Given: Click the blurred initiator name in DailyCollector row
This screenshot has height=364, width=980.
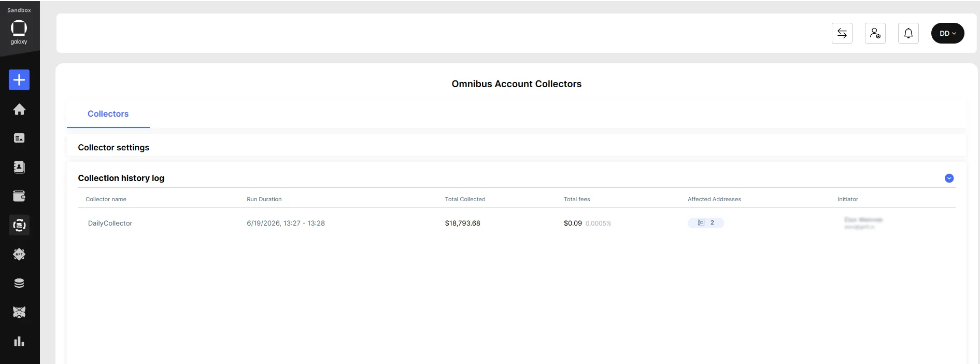Looking at the screenshot, I should pyautogui.click(x=863, y=220).
